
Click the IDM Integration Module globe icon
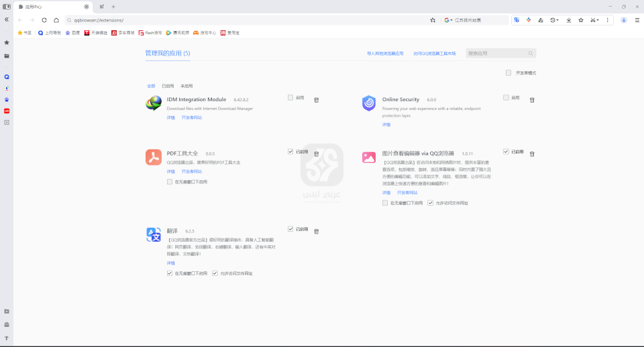(x=154, y=103)
